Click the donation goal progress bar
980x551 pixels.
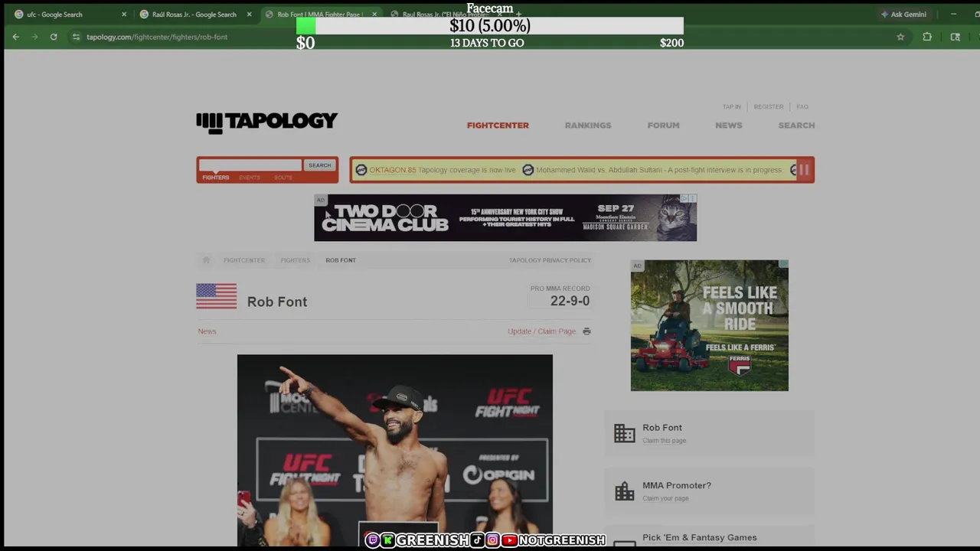490,25
